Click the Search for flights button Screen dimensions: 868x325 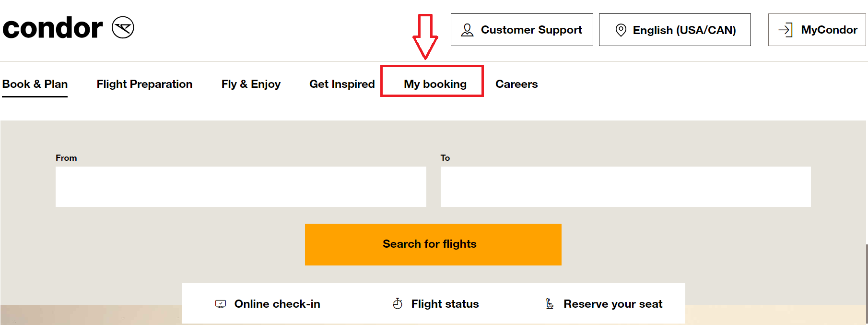[433, 244]
